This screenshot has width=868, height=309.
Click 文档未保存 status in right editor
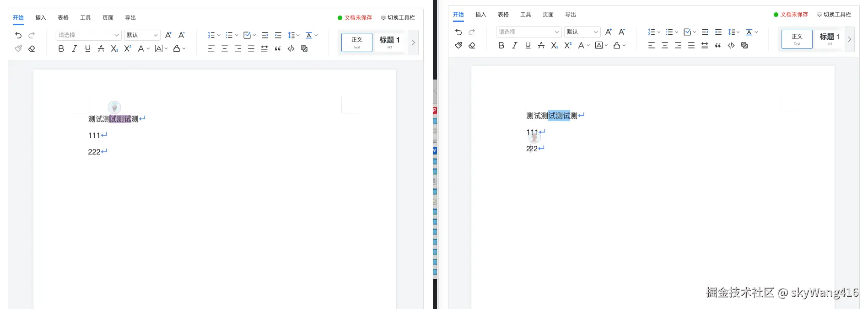point(791,15)
